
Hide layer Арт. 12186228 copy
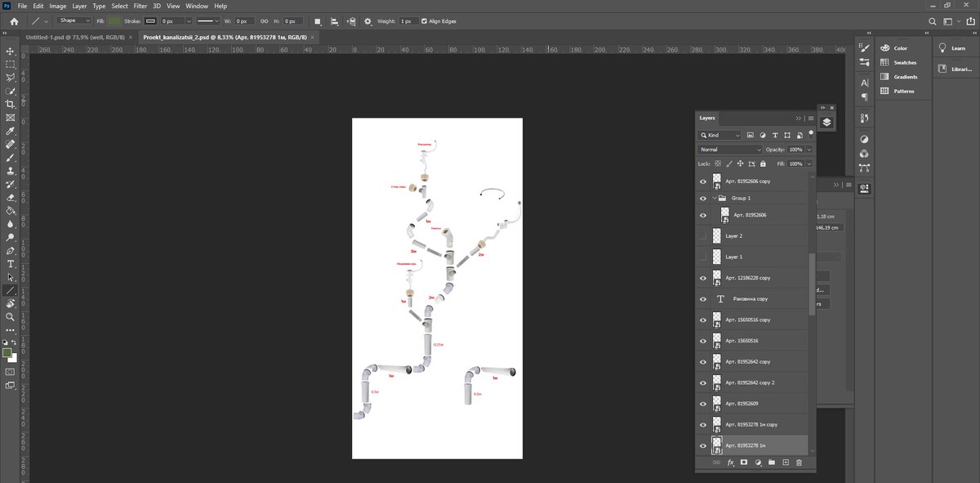point(703,278)
